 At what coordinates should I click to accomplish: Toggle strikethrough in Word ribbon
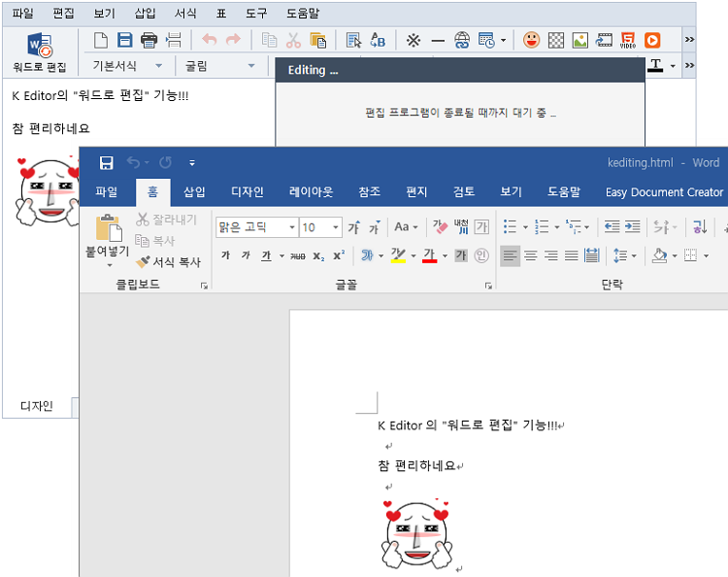[x=298, y=255]
